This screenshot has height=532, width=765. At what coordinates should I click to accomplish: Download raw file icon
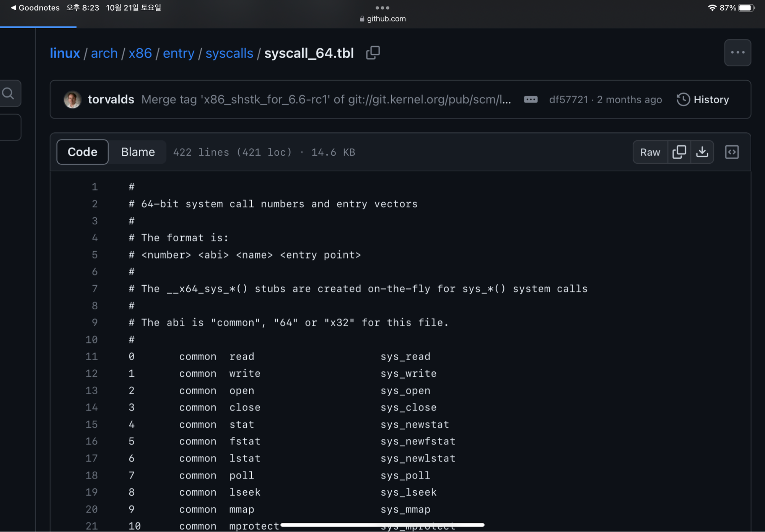click(702, 152)
